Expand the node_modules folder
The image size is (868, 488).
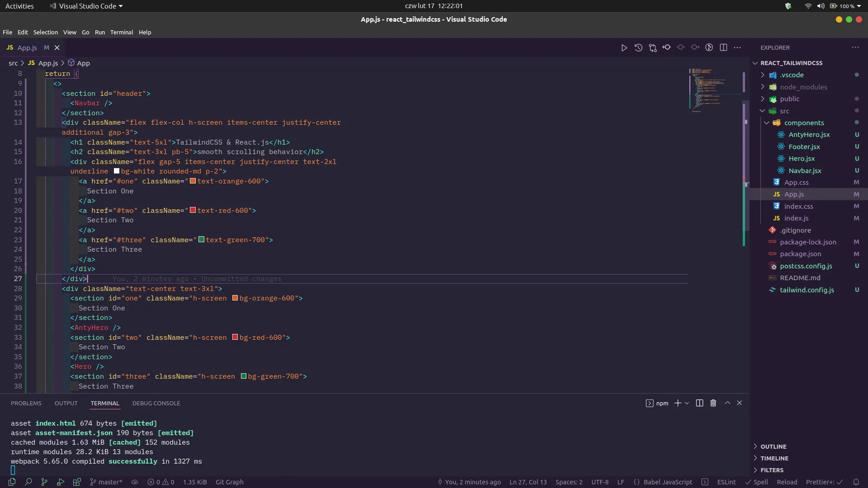click(803, 87)
